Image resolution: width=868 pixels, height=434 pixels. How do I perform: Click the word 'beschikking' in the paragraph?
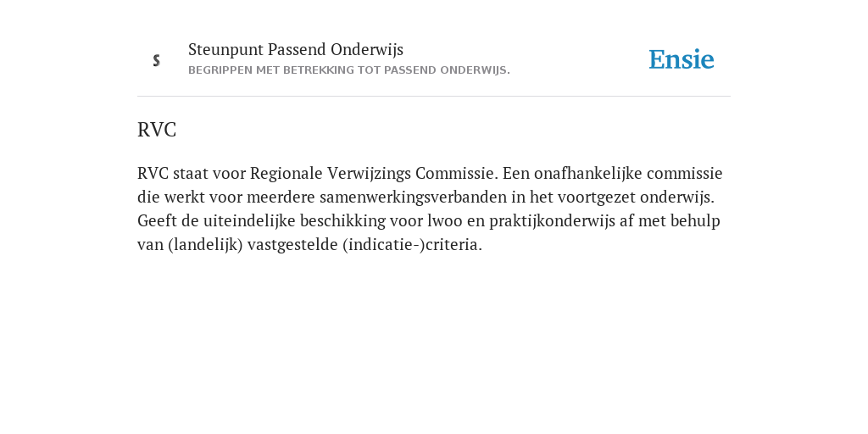tap(342, 221)
